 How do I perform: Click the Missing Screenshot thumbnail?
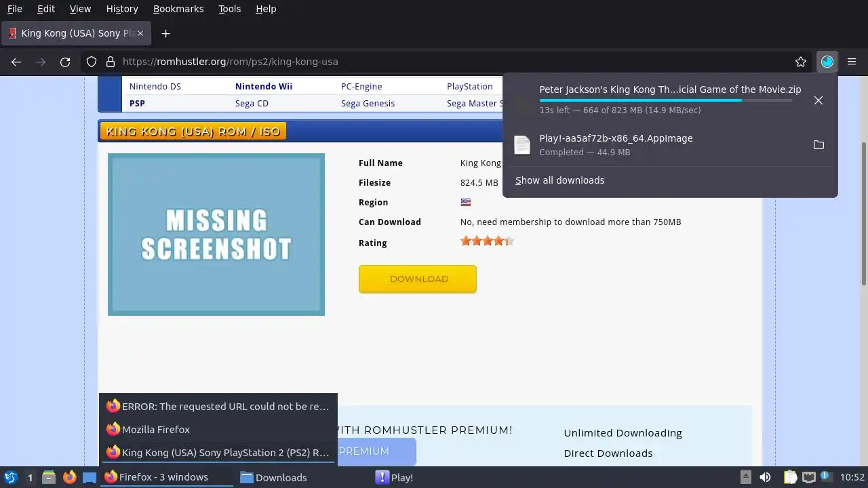(x=216, y=235)
